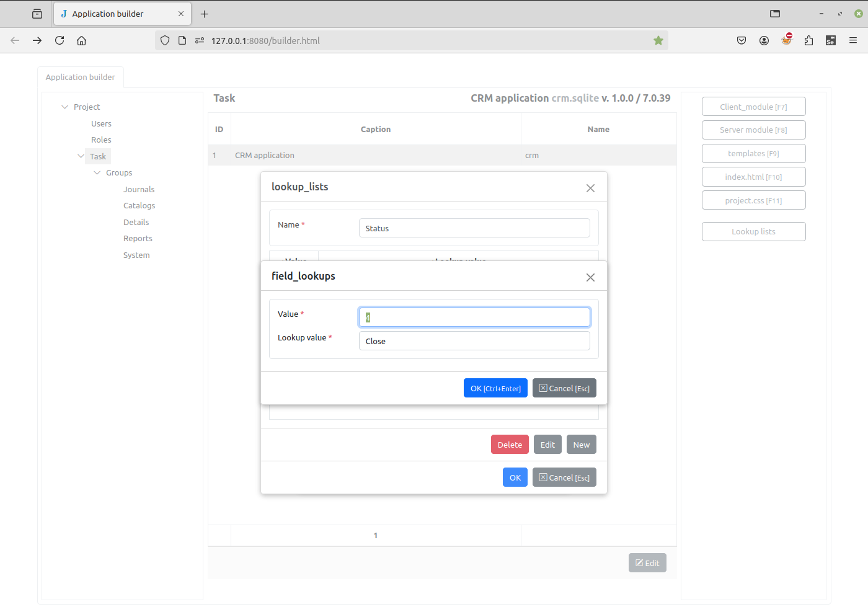Open the Firefox hamburger menu
This screenshot has width=868, height=612.
click(x=853, y=40)
